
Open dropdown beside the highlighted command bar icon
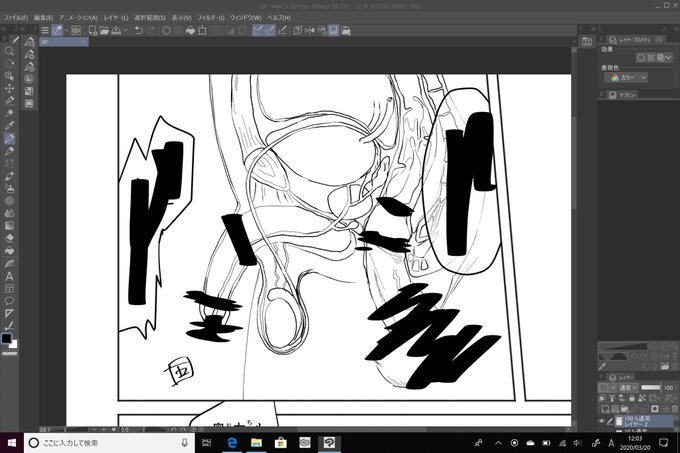(66, 30)
